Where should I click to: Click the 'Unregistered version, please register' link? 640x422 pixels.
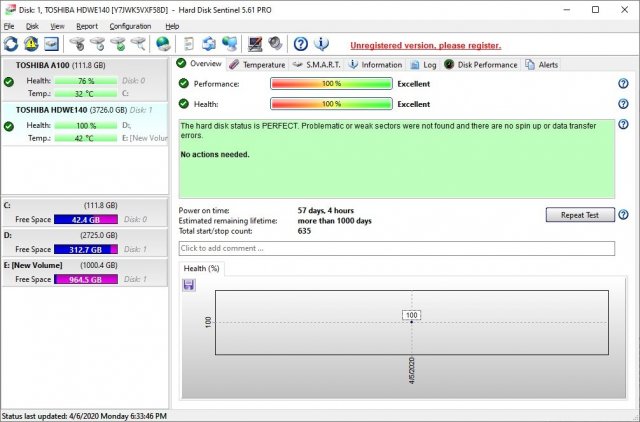pyautogui.click(x=425, y=45)
